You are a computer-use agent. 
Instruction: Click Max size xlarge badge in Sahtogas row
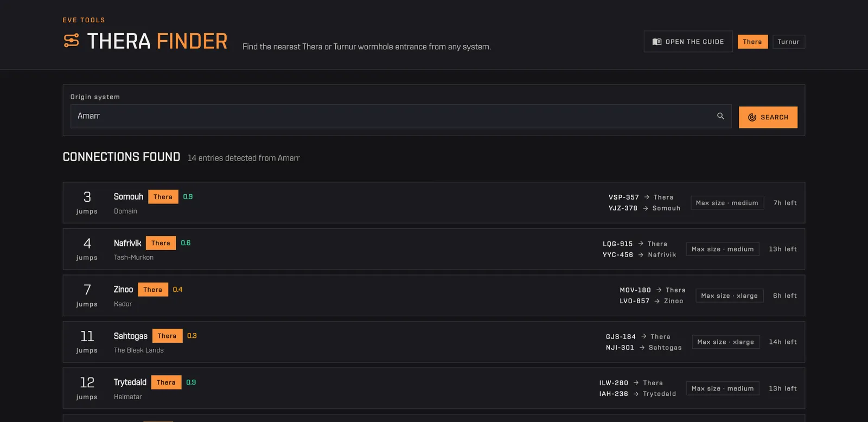point(725,342)
